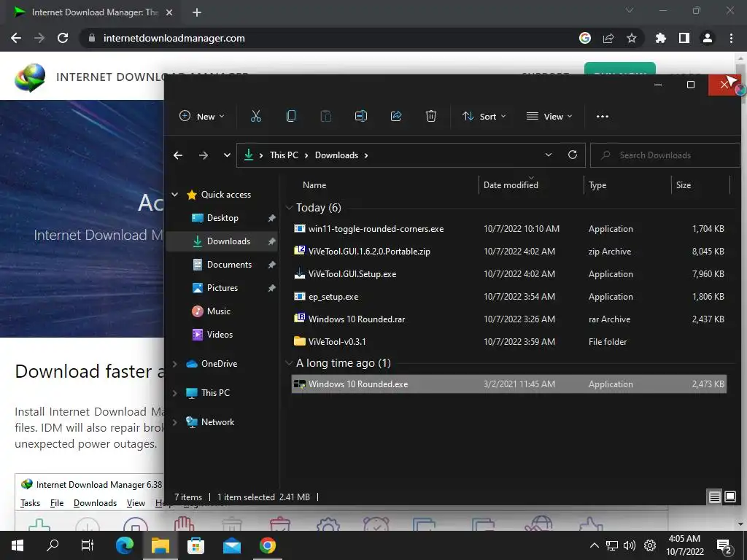Open Downloads menu in IDM screenshot

click(96, 503)
